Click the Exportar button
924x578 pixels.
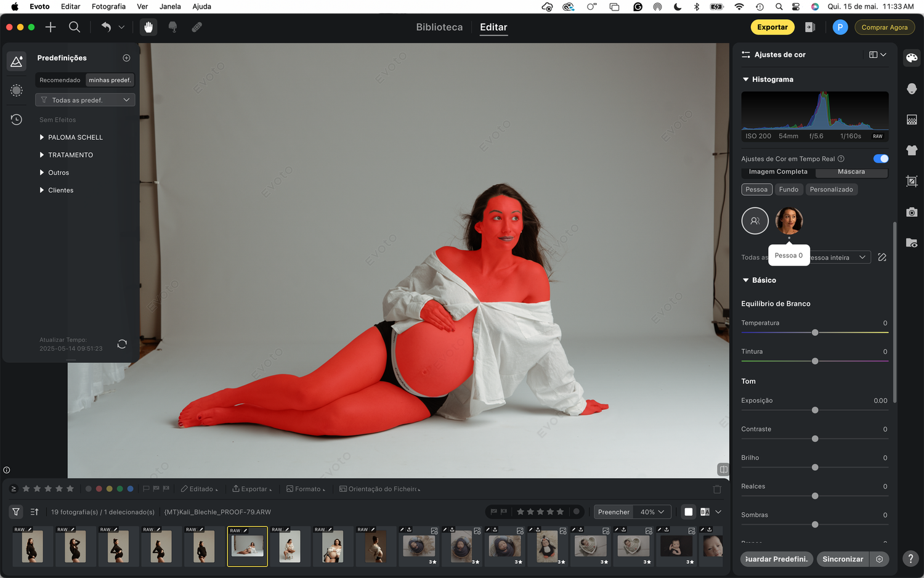pos(772,27)
